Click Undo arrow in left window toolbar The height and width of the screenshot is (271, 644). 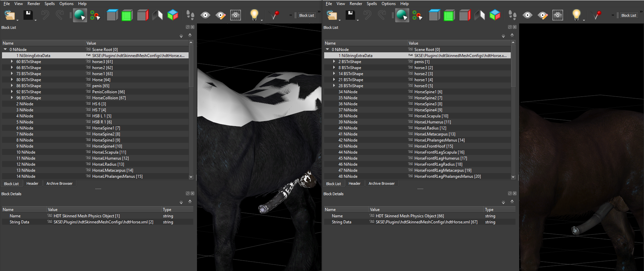[45, 15]
